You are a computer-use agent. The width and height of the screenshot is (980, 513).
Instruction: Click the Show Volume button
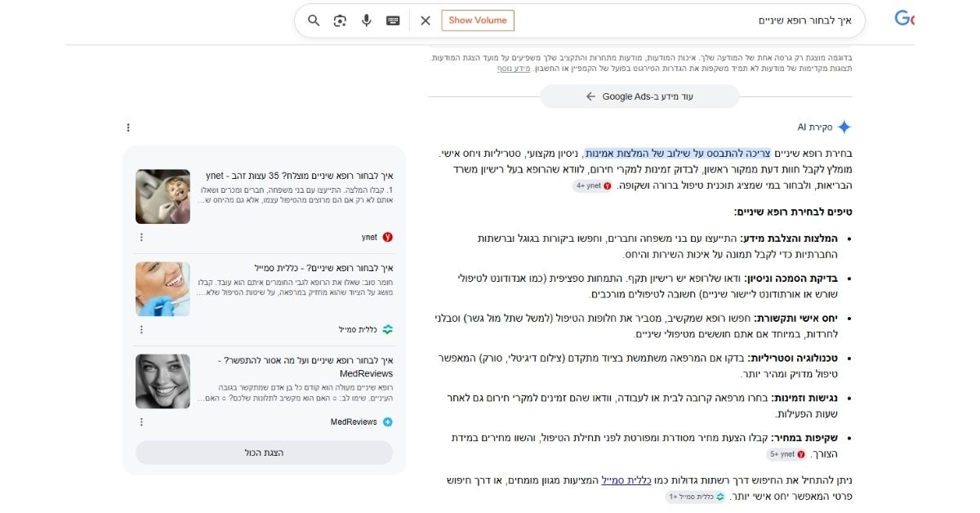tap(478, 20)
